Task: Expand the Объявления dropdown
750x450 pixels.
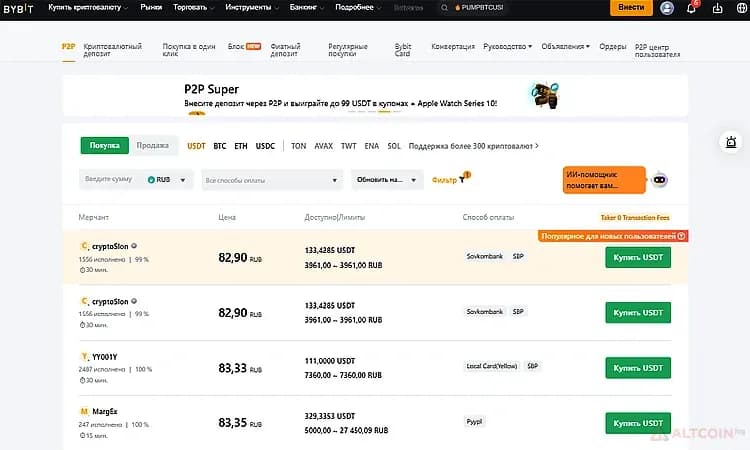Action: [x=565, y=46]
